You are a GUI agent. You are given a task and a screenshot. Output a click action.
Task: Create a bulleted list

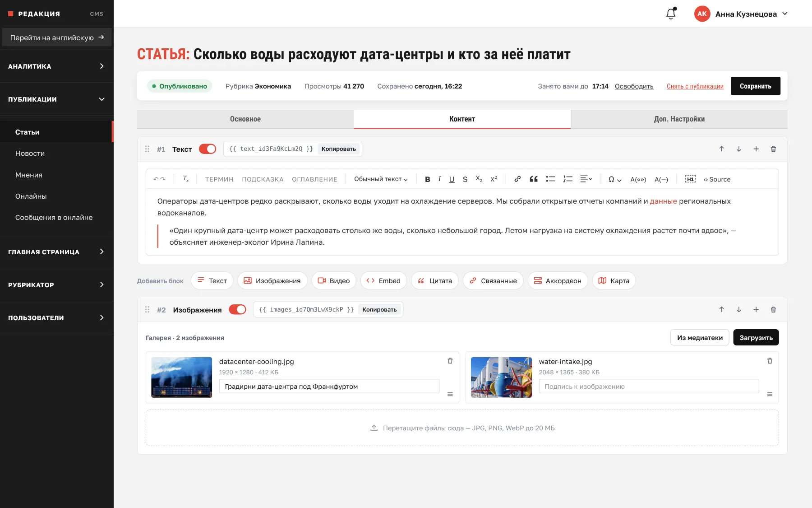tap(550, 179)
